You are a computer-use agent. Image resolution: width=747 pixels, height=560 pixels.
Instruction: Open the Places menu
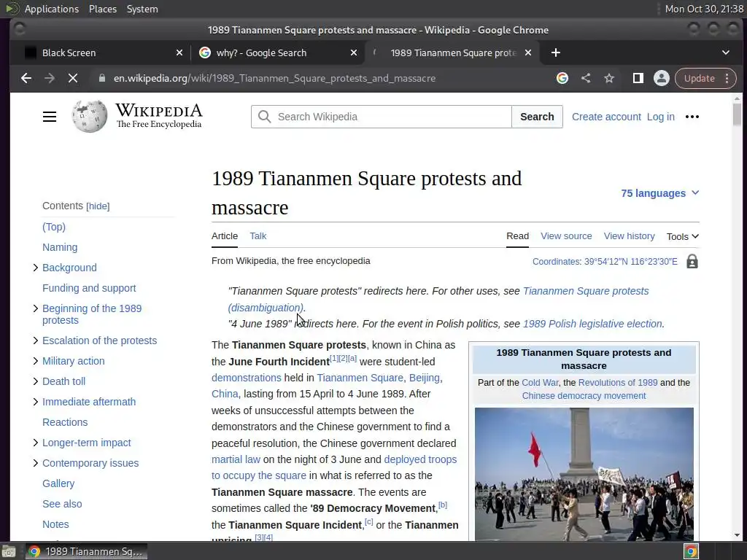click(x=102, y=9)
